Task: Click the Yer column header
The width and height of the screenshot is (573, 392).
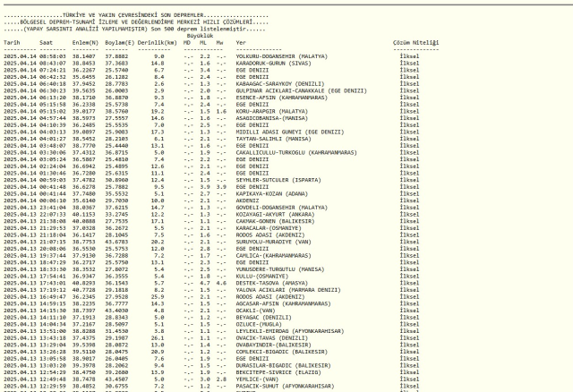Action: (241, 42)
